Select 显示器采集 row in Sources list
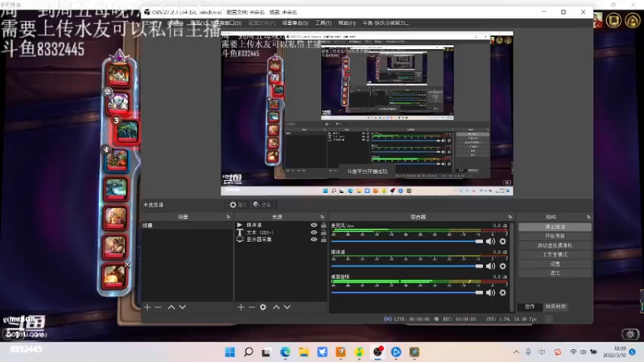The width and height of the screenshot is (644, 362). pos(281,239)
